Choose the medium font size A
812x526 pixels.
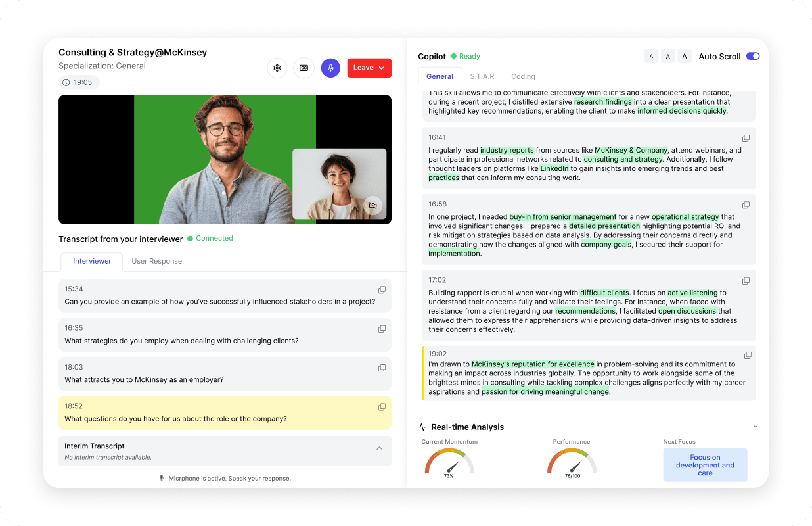pos(667,57)
